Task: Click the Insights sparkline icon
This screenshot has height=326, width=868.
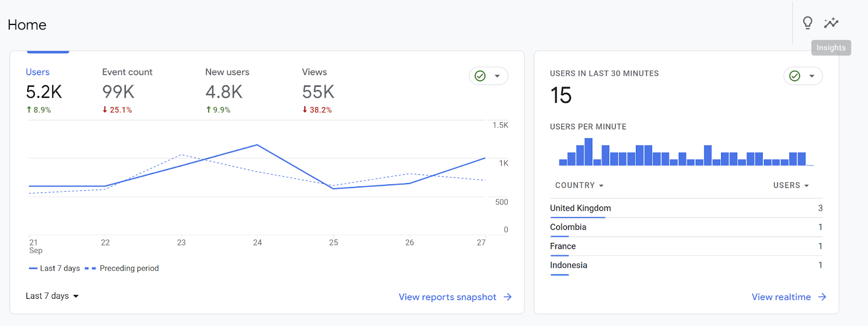Action: 831,23
